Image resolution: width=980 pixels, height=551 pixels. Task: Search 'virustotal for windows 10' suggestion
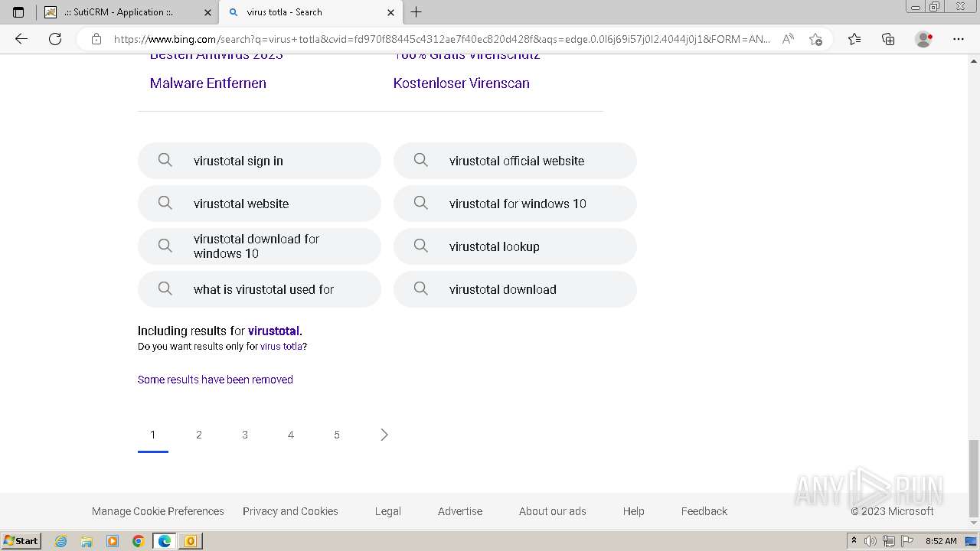[x=515, y=204]
